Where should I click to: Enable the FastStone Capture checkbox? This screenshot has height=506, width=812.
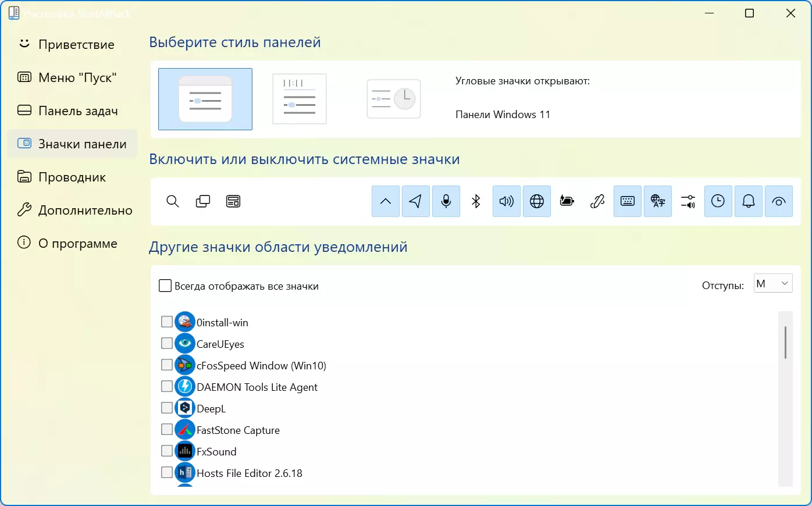click(167, 429)
